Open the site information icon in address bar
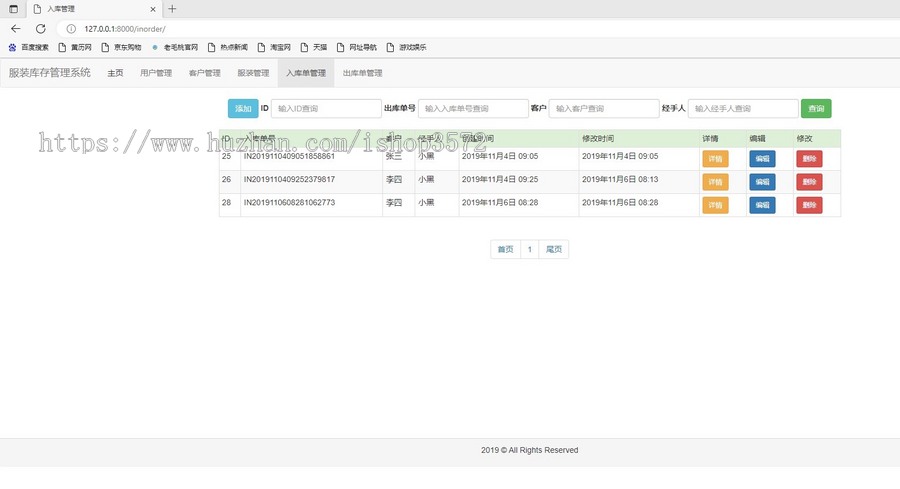 click(x=71, y=29)
